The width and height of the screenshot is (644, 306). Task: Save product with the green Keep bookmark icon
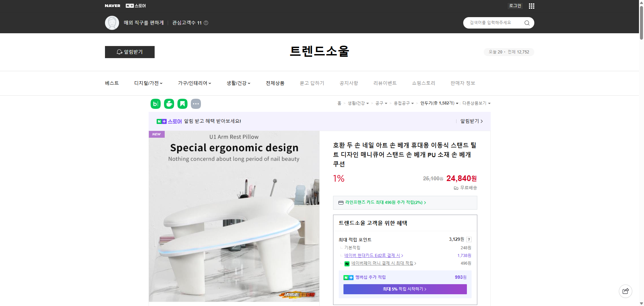coord(182,104)
